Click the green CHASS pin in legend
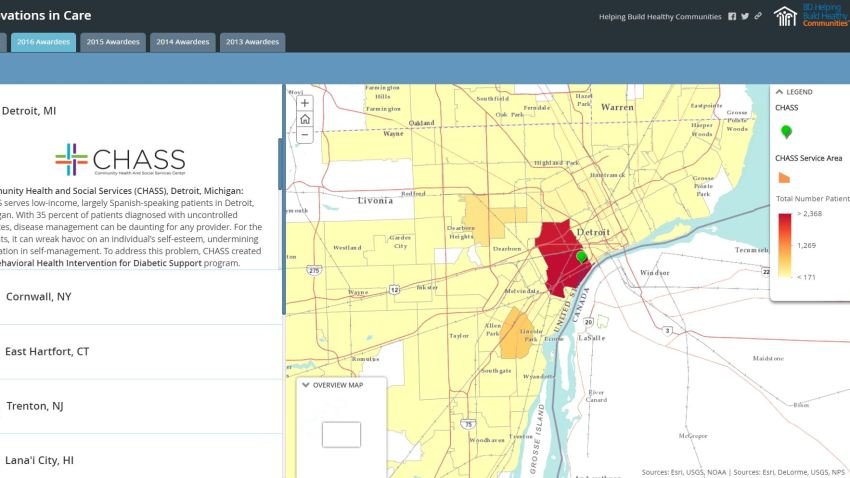 point(786,132)
